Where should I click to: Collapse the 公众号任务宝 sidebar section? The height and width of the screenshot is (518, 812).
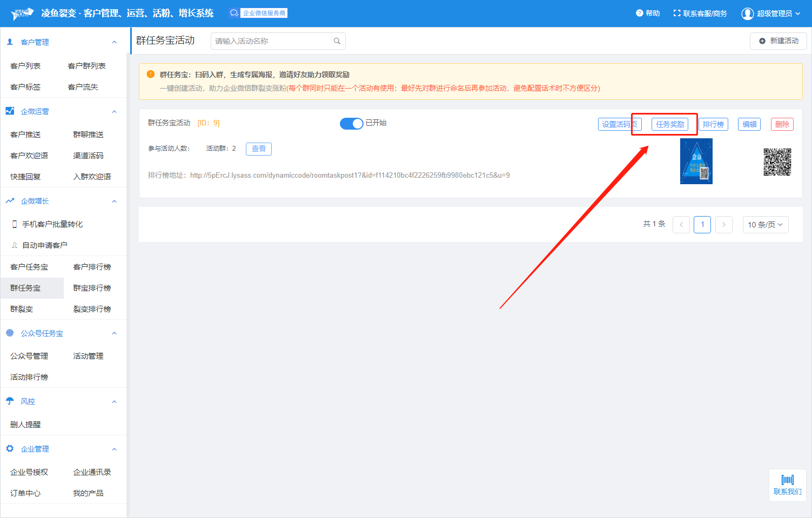pos(114,333)
